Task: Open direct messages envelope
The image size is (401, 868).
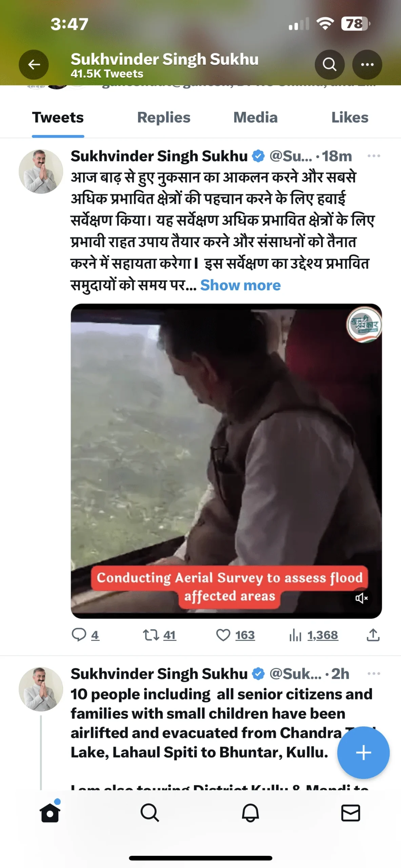Action: pyautogui.click(x=350, y=812)
